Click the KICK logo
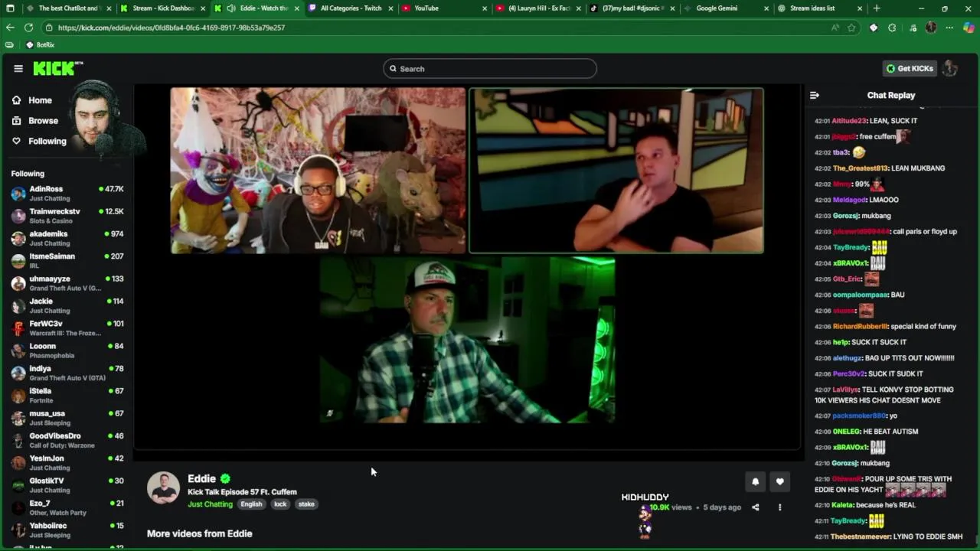The image size is (980, 551). pos(57,68)
